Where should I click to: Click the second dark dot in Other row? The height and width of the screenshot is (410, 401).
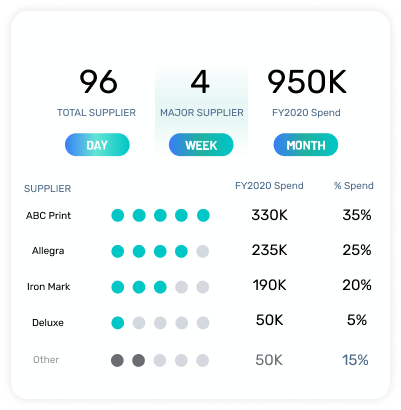139,360
